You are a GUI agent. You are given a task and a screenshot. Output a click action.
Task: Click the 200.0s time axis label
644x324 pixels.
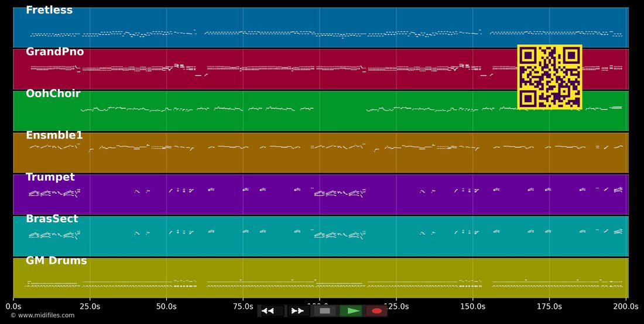[626, 306]
